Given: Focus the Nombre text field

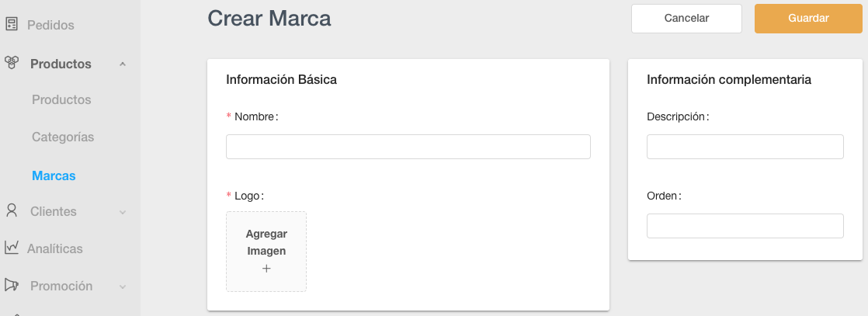Looking at the screenshot, I should pyautogui.click(x=408, y=147).
